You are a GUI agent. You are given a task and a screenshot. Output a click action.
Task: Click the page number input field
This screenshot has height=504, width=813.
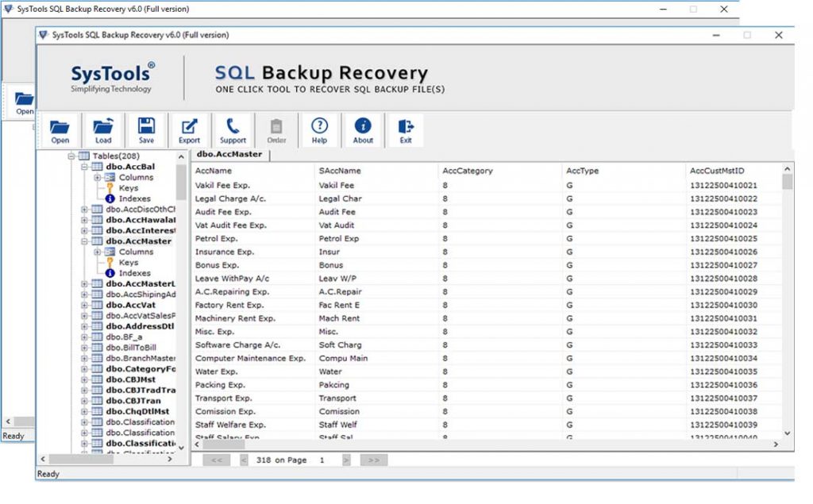pyautogui.click(x=321, y=460)
